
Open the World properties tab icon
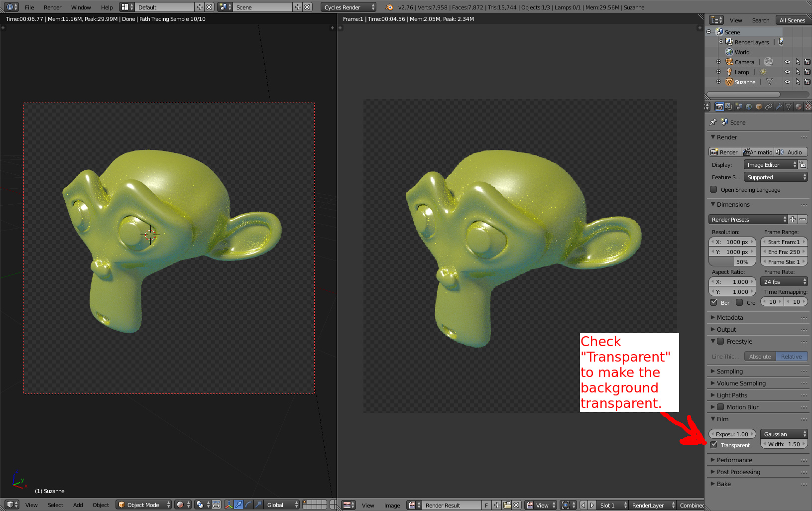pos(749,107)
